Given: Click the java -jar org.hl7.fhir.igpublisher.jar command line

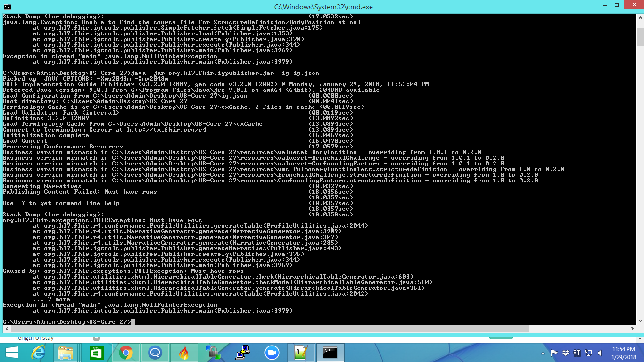Looking at the screenshot, I should 160,73.
